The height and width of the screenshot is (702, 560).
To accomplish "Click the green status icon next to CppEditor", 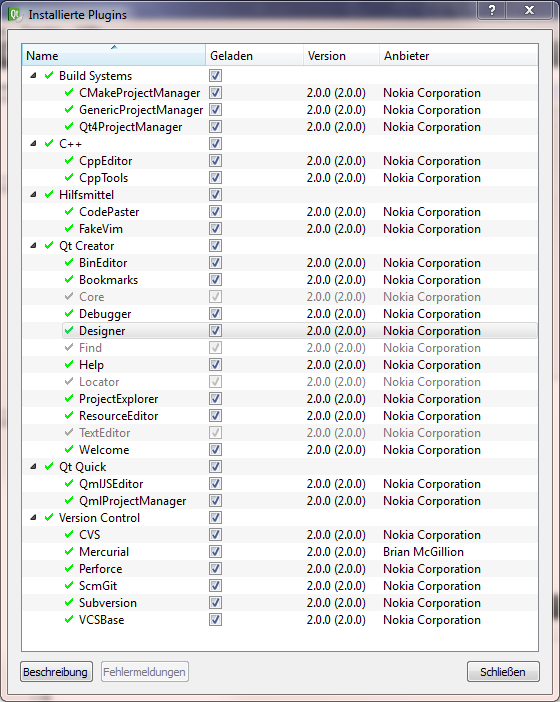I will point(69,160).
